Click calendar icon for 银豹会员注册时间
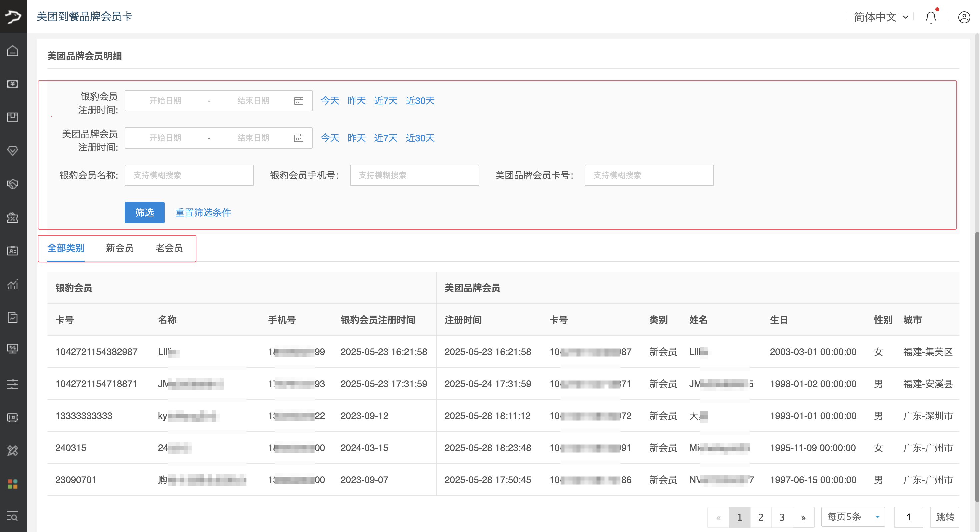Viewport: 980px width, 532px height. click(299, 101)
